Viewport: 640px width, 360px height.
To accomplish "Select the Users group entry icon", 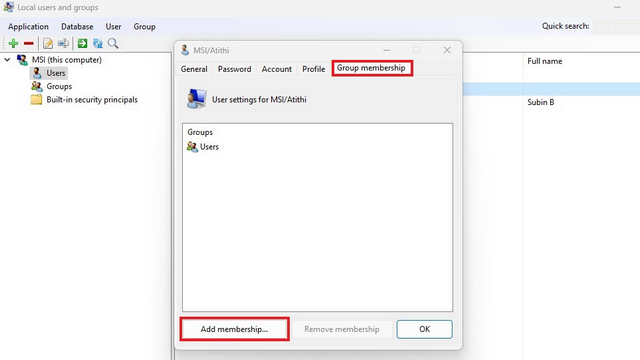I will tap(192, 147).
